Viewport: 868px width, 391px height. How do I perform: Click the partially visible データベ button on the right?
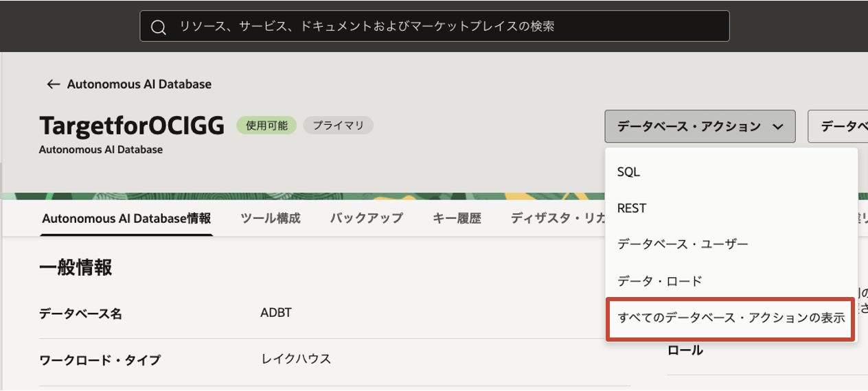coord(838,126)
